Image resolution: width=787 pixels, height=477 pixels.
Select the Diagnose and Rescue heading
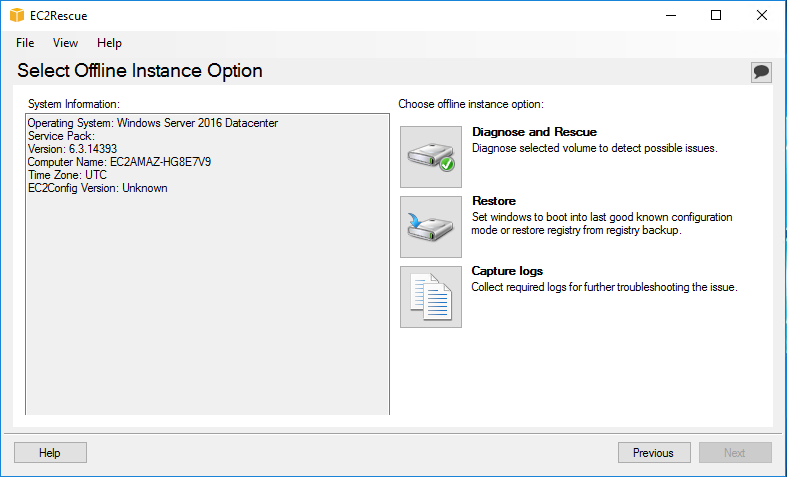point(534,132)
